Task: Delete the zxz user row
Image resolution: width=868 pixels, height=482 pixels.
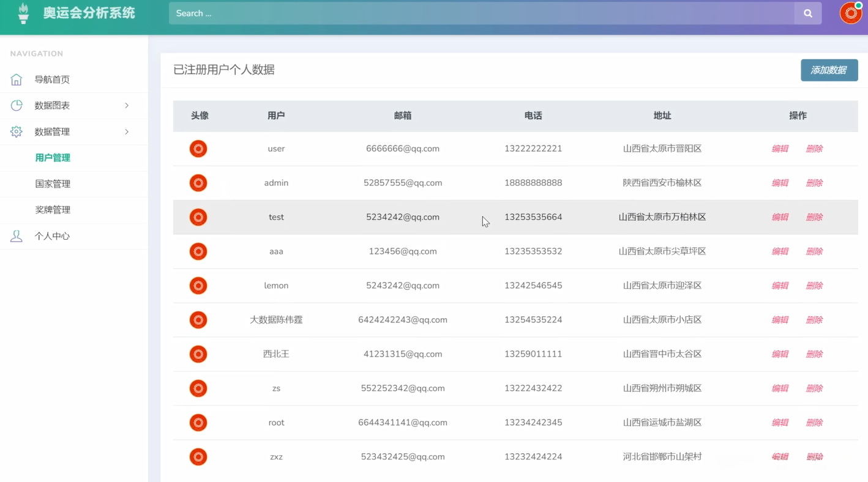Action: pyautogui.click(x=814, y=457)
